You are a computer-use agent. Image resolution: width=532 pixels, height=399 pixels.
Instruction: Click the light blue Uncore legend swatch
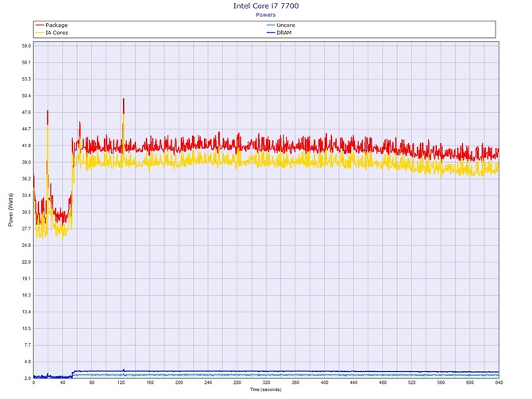click(x=271, y=25)
